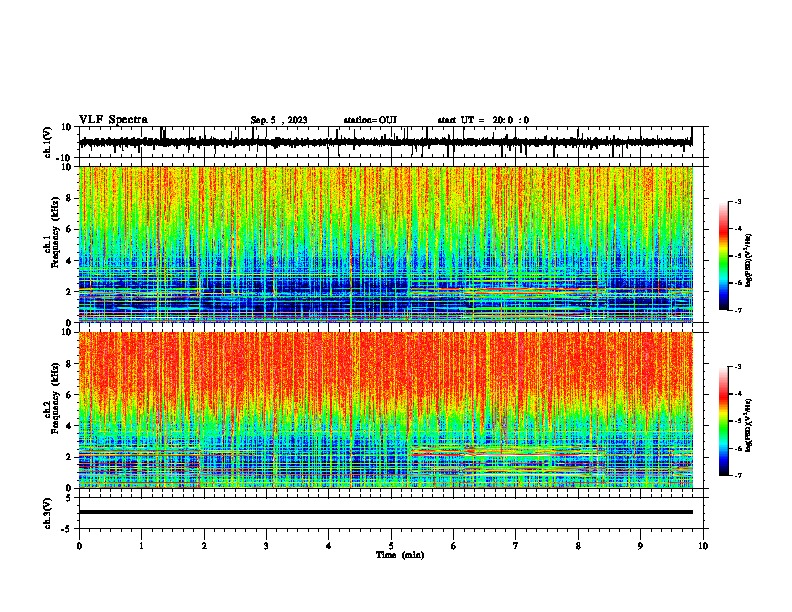Image resolution: width=792 pixels, height=612 pixels.
Task: Click the time axis tick label "0"
Action: click(79, 546)
